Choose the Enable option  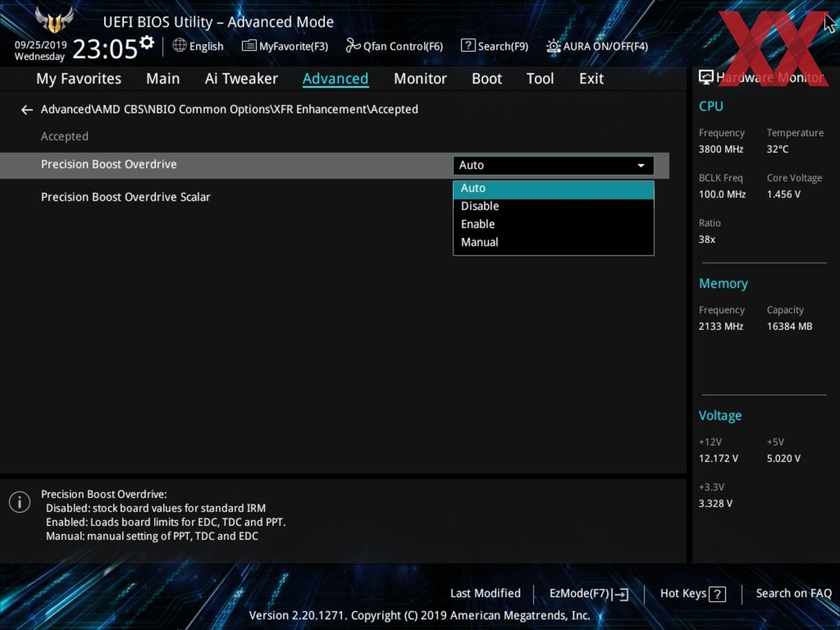coord(553,224)
